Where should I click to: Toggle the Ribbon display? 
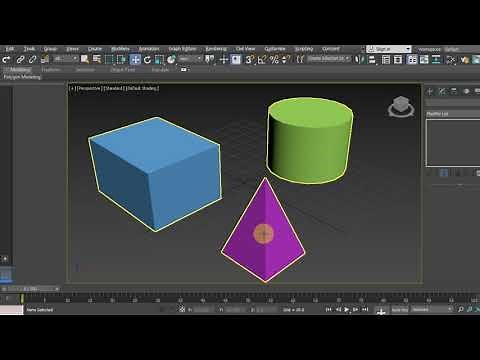[412, 60]
